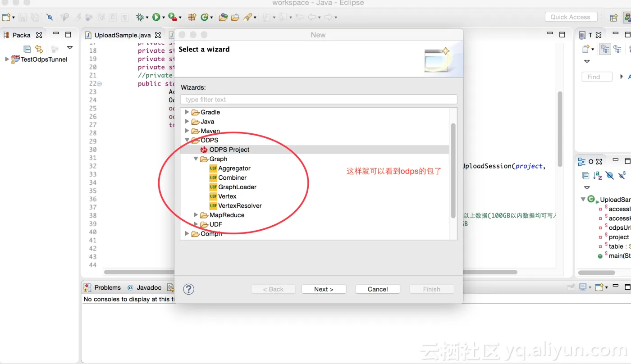Expand the MapReduce folder

pyautogui.click(x=196, y=215)
